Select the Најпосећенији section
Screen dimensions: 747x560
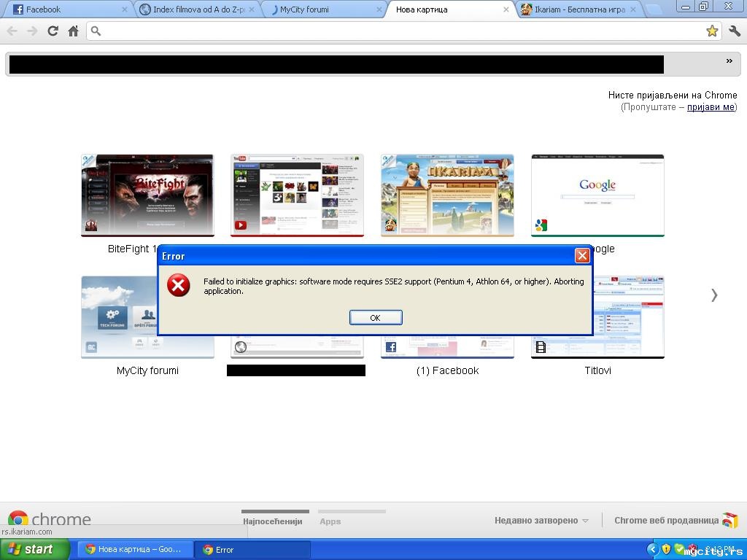click(x=273, y=521)
